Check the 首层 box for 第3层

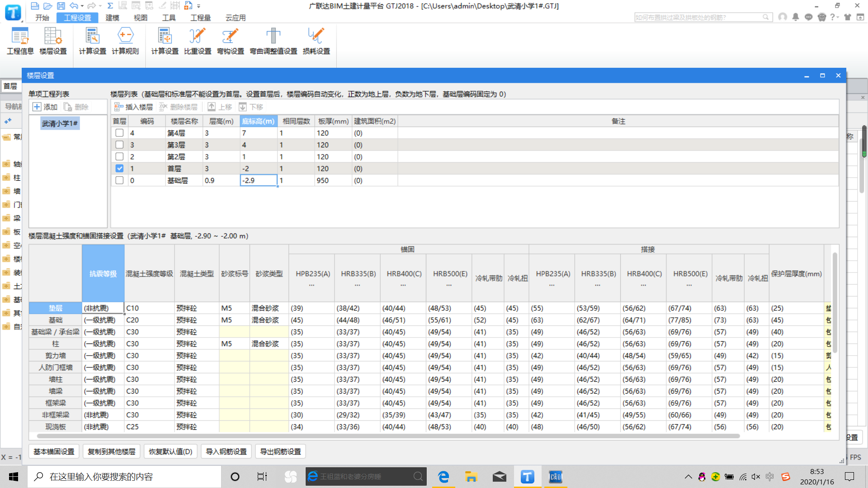tap(119, 145)
